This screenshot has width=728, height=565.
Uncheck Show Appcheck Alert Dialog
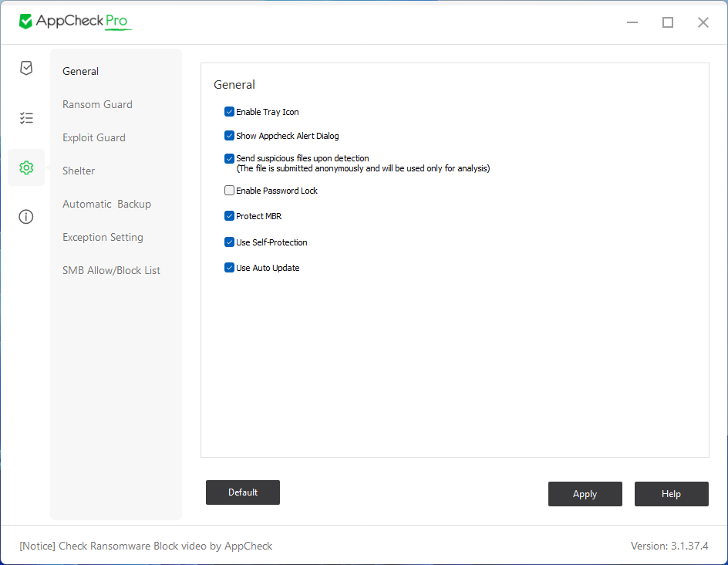[229, 136]
